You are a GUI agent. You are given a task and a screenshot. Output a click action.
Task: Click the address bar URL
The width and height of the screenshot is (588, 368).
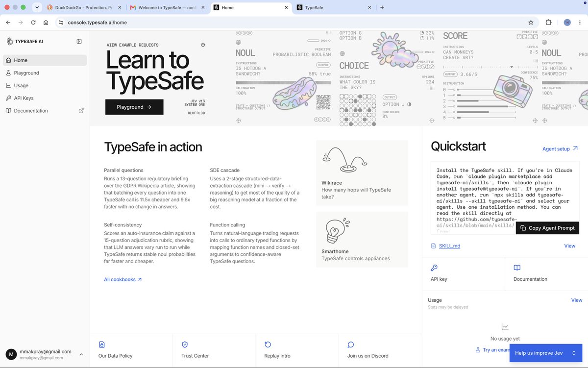(x=97, y=22)
